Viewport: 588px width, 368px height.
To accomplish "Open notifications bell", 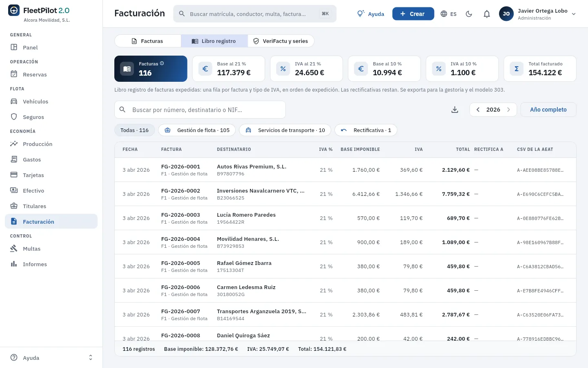I will click(487, 14).
